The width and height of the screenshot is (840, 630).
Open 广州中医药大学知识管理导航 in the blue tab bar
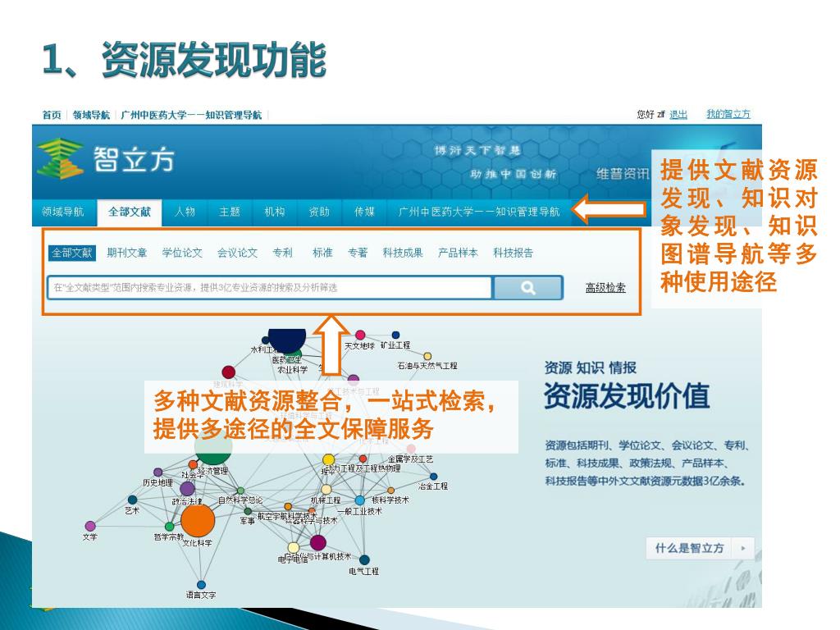478,212
